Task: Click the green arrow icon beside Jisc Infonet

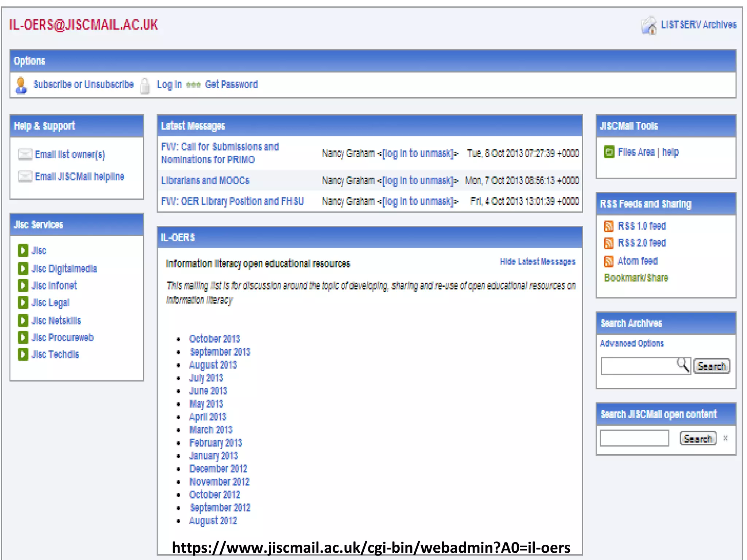Action: pyautogui.click(x=23, y=285)
